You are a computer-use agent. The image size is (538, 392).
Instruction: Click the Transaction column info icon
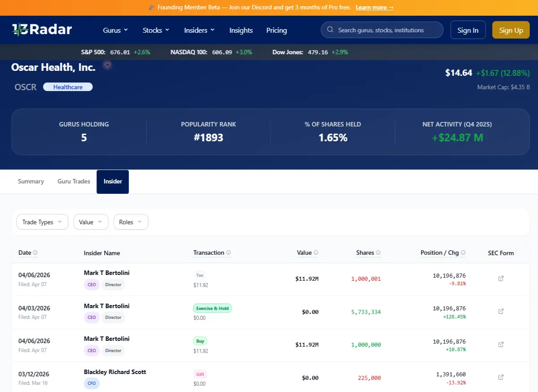coord(229,253)
